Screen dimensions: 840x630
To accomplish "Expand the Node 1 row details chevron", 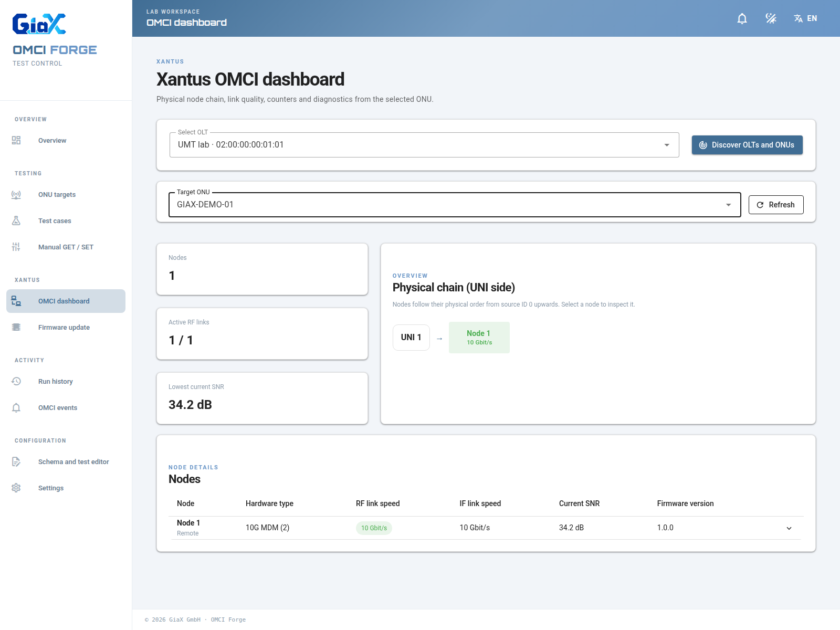I will click(789, 528).
